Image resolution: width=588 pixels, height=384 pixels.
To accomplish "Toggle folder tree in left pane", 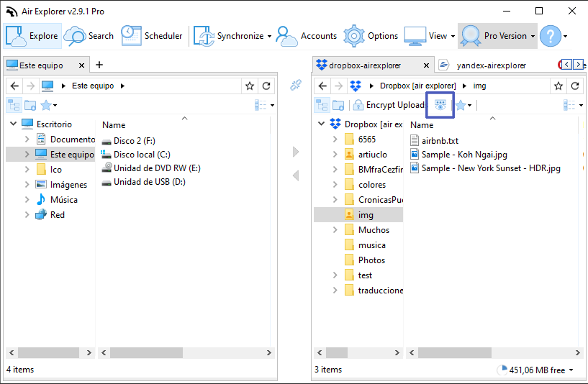I will point(14,105).
